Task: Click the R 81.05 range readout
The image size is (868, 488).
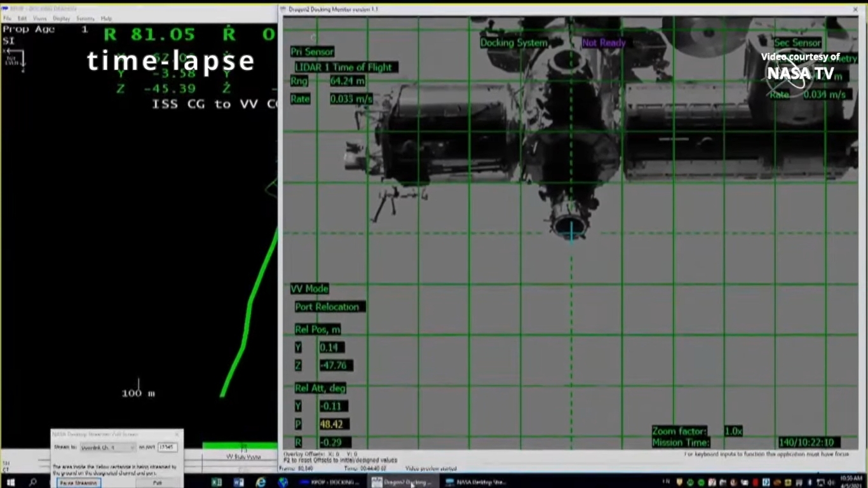Action: pos(149,34)
